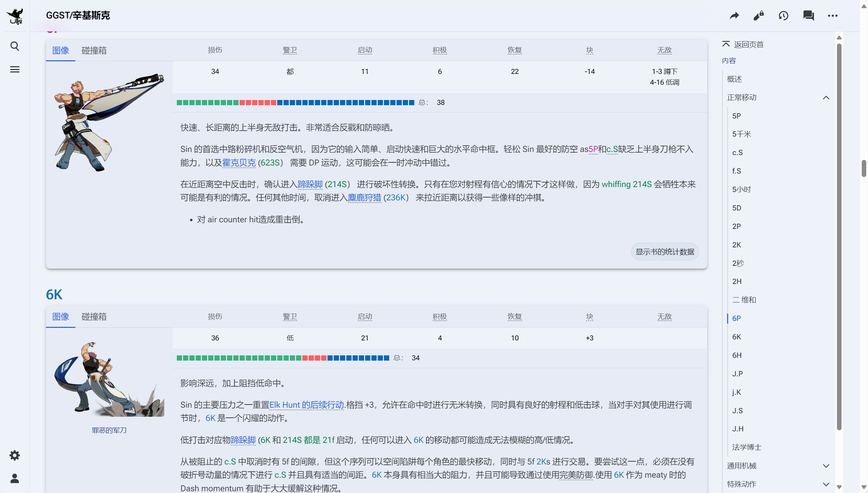The image size is (868, 493).
Task: Switch to 碰撞箱 tab in 6P card
Action: (x=94, y=51)
